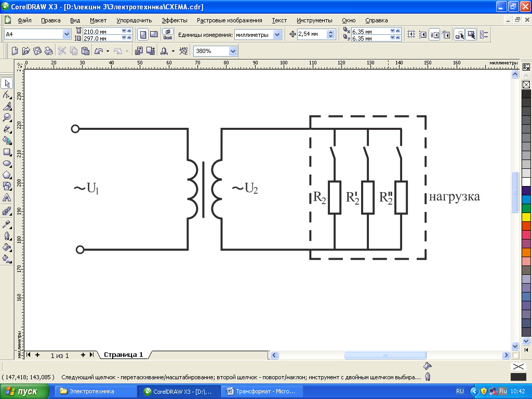Open the Application Launcher icon
The image size is (532, 399).
point(164,51)
